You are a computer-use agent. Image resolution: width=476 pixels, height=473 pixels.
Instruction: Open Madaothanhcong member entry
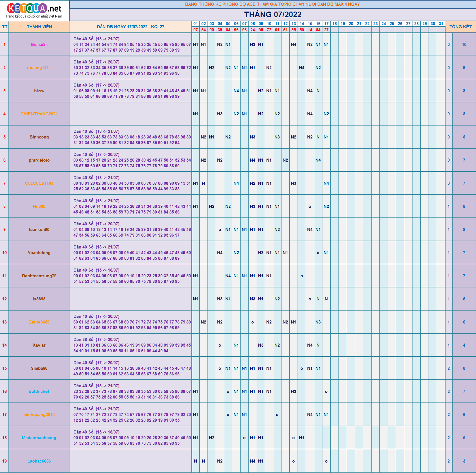coord(39,438)
